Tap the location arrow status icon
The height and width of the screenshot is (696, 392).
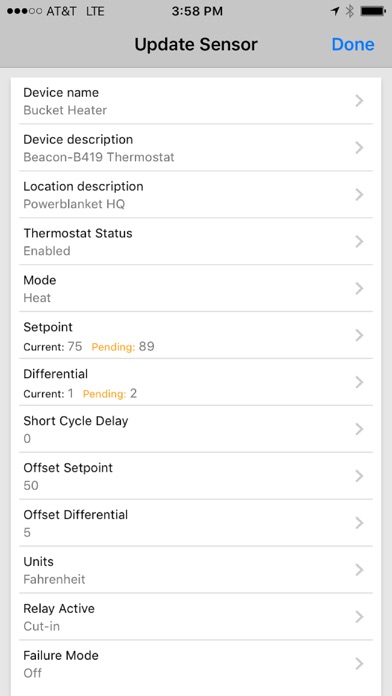pyautogui.click(x=335, y=12)
